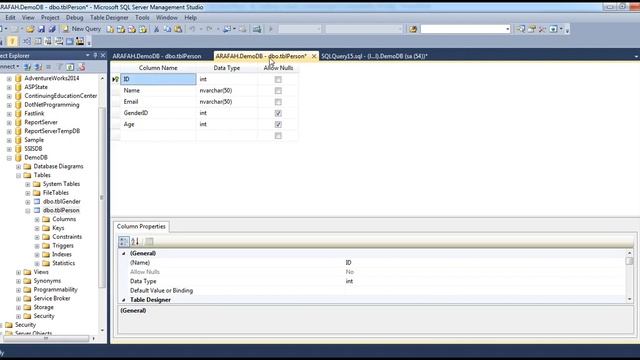This screenshot has height=360, width=640.
Task: Click Connect Object Explorer icon beside Connect
Action: [x=27, y=67]
